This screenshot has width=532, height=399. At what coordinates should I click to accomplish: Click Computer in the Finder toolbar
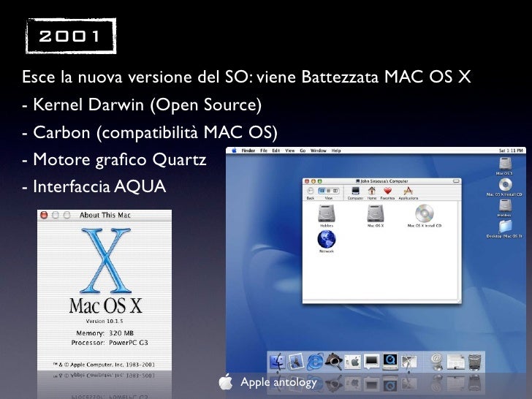(355, 193)
